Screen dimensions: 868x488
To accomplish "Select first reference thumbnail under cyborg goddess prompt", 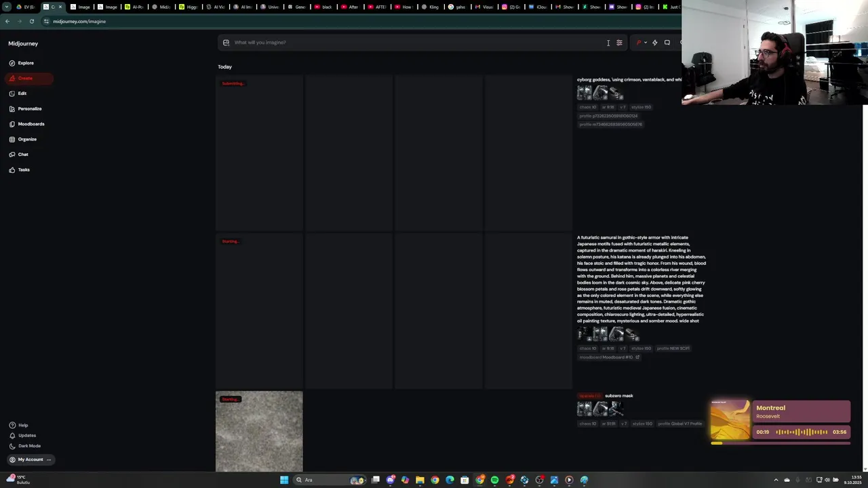I will (x=585, y=93).
